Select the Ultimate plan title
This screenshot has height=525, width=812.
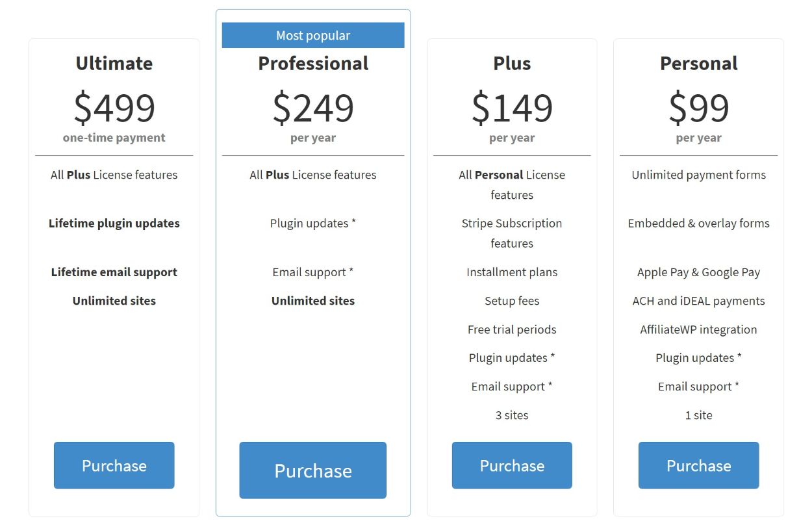point(114,63)
